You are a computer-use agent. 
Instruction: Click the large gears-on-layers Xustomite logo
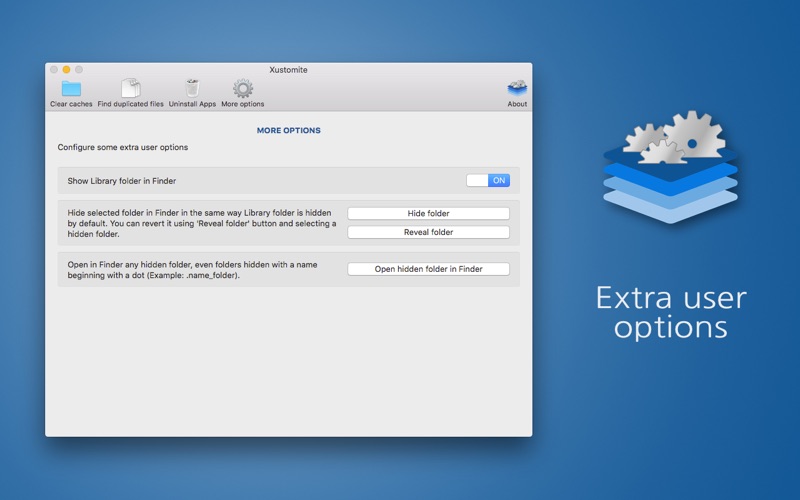coord(670,167)
